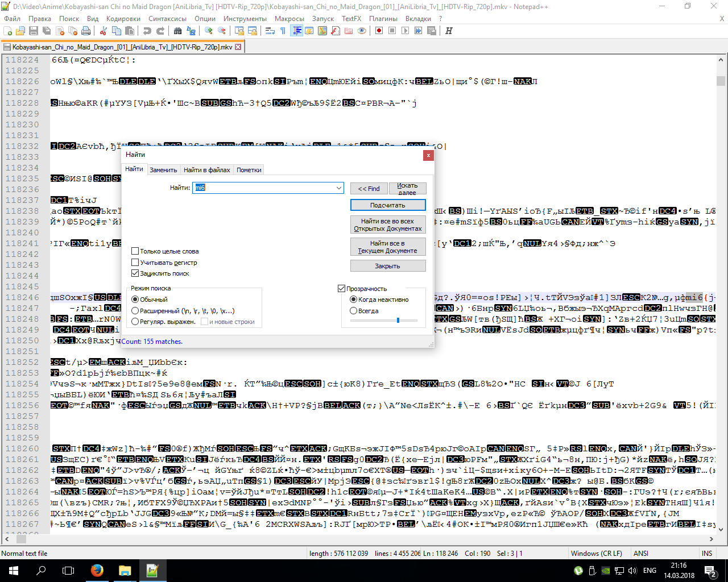Viewport: 728px width, 582px height.
Task: Switch to the 'Заменить' tab
Action: [x=163, y=170]
